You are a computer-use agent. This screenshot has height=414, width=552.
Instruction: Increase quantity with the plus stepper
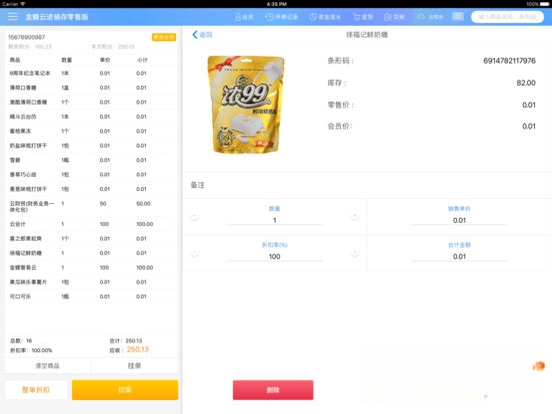(x=355, y=216)
